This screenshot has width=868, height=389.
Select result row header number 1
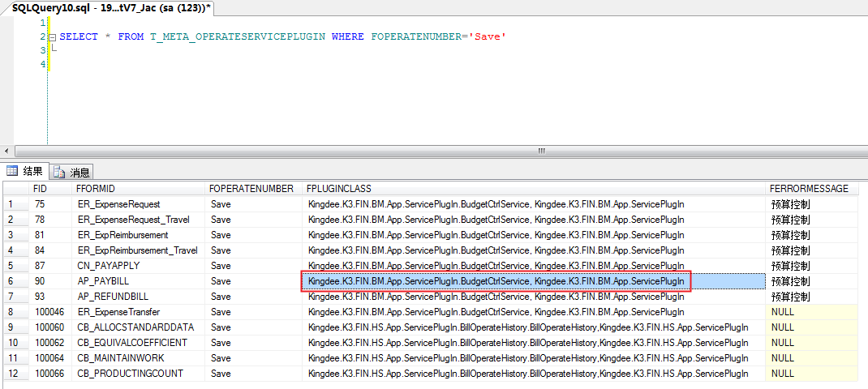[16, 204]
